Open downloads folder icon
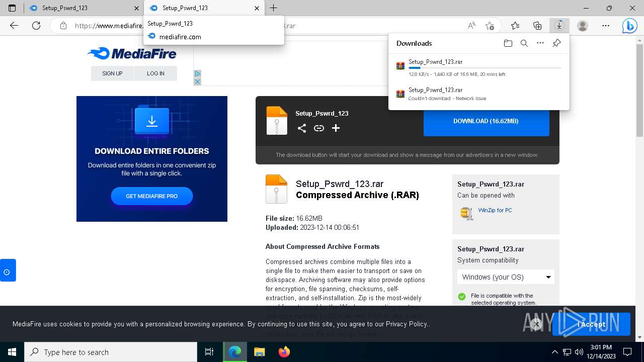This screenshot has width=644, height=362. pyautogui.click(x=508, y=43)
